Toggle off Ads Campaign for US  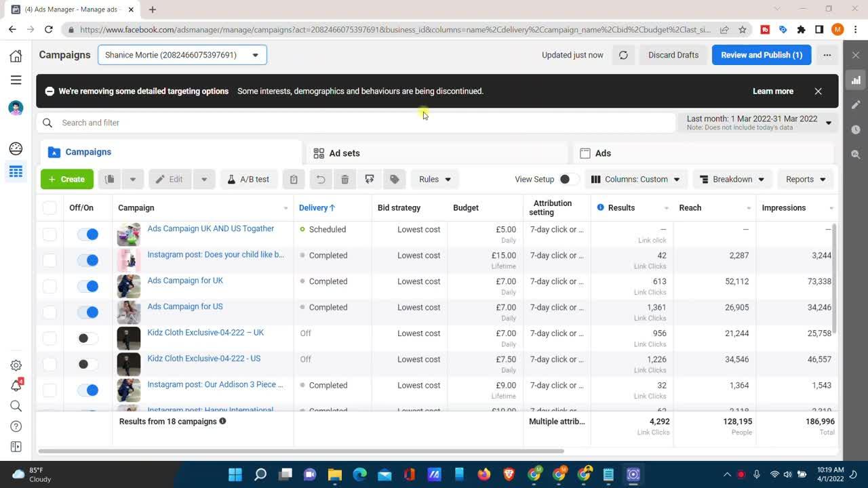(x=87, y=312)
